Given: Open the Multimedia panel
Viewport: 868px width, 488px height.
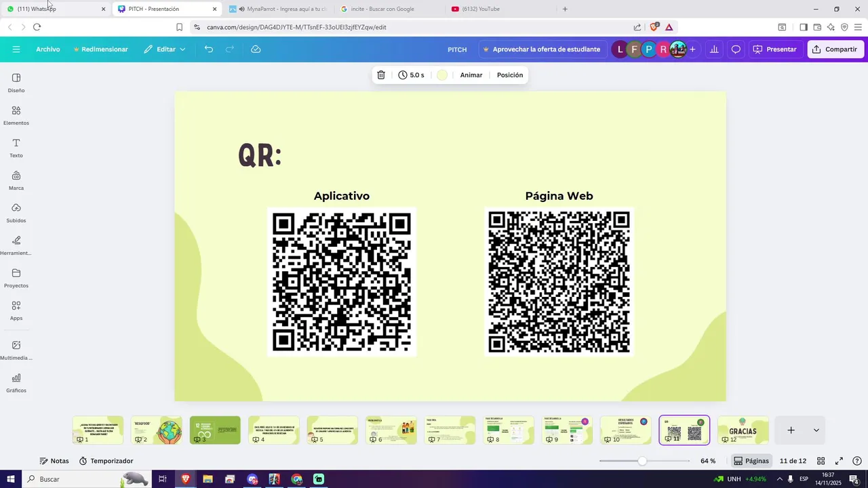Looking at the screenshot, I should point(16,350).
